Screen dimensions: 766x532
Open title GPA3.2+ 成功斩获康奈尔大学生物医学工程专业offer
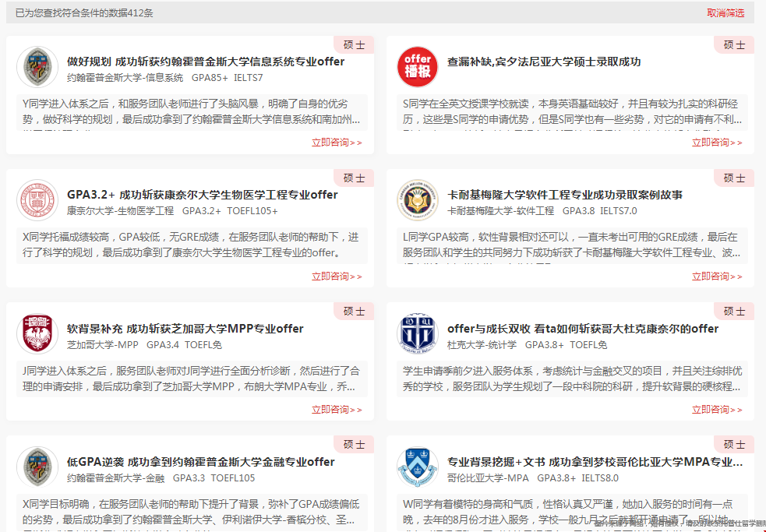[203, 195]
